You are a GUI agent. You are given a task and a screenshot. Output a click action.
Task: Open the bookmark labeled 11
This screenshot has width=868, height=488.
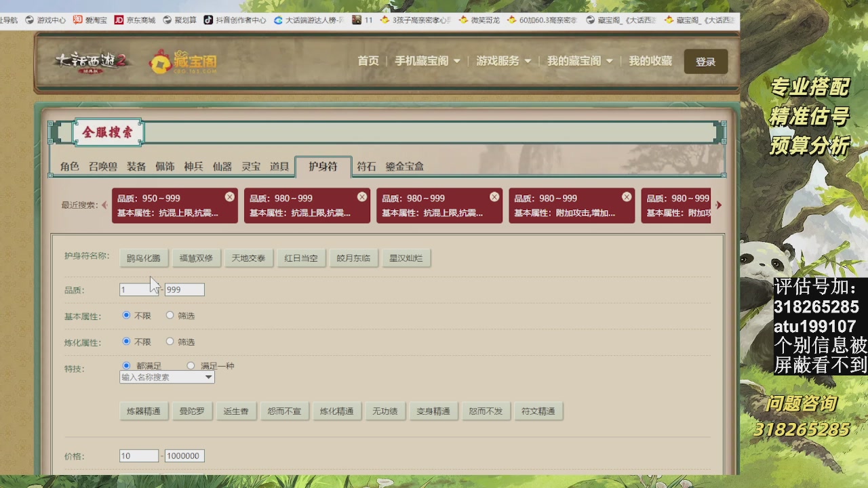tap(363, 20)
